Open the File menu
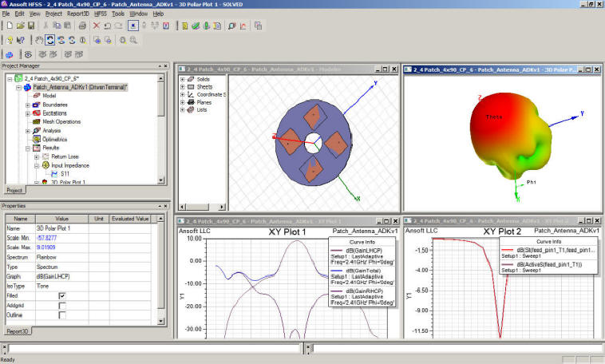 [x=6, y=14]
